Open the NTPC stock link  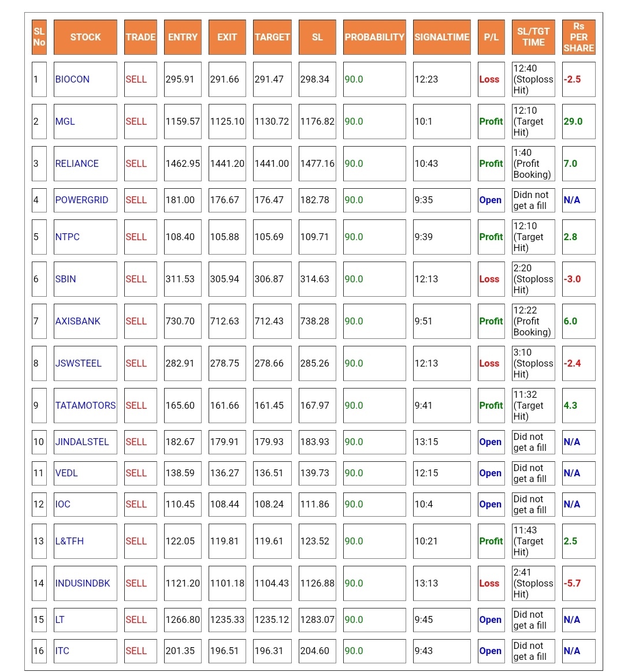(x=68, y=237)
